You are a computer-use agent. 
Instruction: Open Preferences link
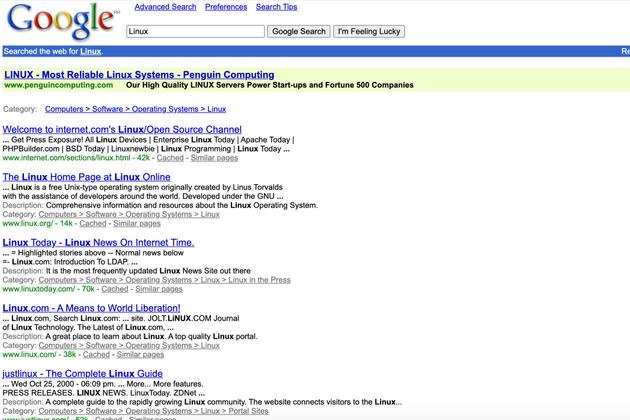[x=226, y=7]
